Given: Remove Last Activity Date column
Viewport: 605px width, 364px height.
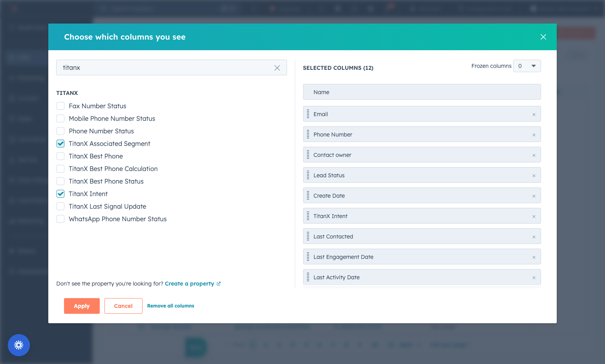Looking at the screenshot, I should pos(534,278).
